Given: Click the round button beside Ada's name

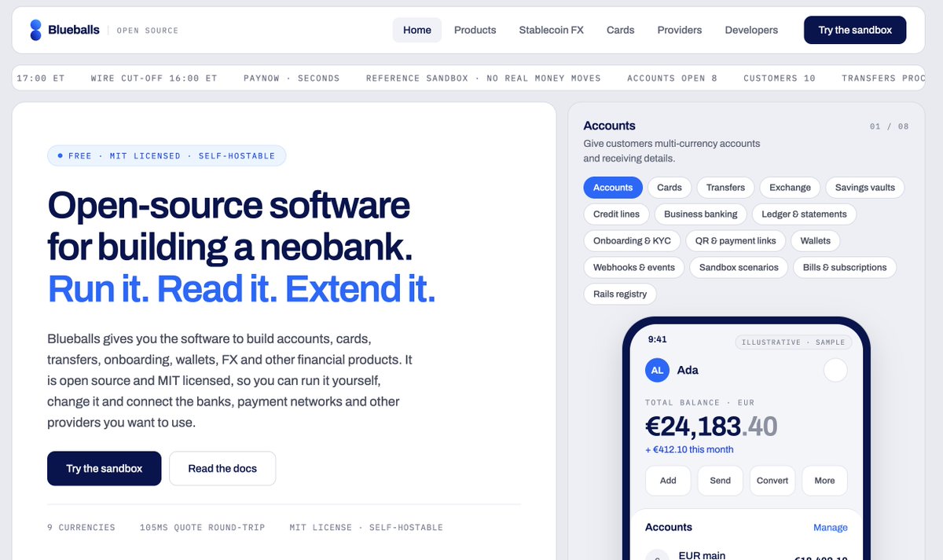Looking at the screenshot, I should (835, 370).
